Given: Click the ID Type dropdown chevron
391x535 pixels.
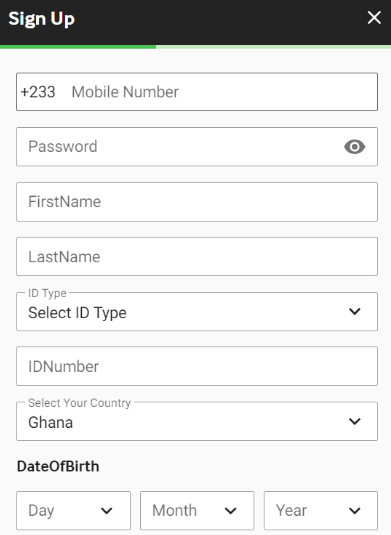Looking at the screenshot, I should (354, 311).
